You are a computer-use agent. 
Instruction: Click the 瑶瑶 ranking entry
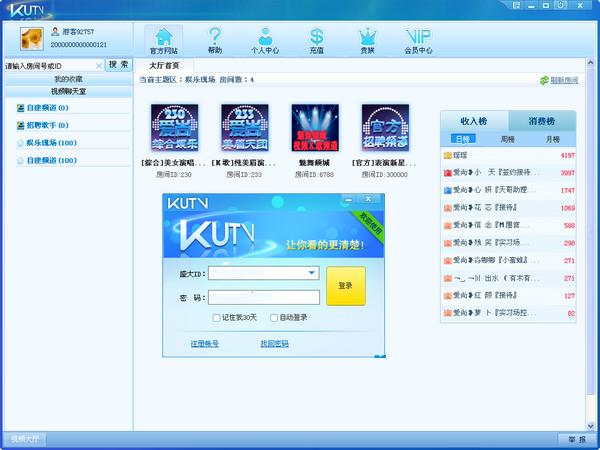tap(509, 156)
